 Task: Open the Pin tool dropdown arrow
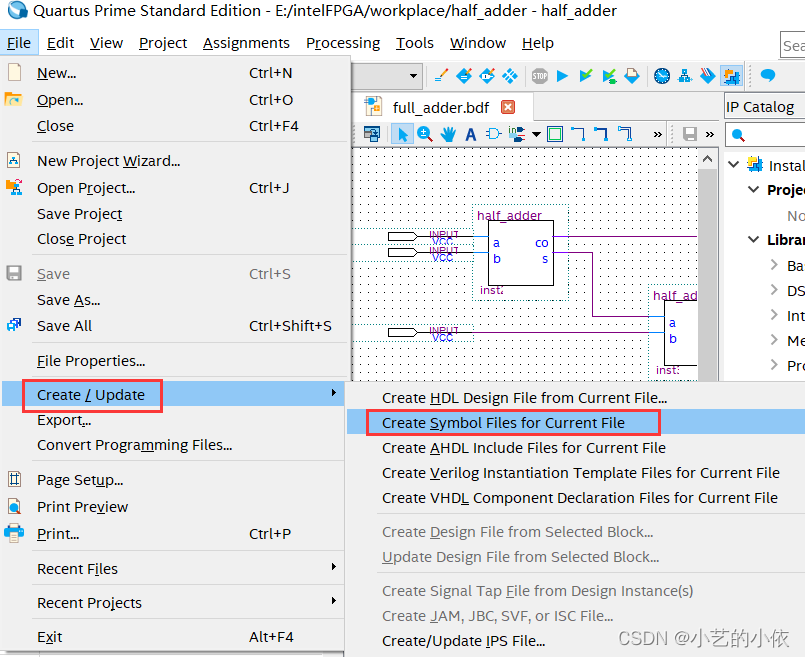(x=536, y=134)
